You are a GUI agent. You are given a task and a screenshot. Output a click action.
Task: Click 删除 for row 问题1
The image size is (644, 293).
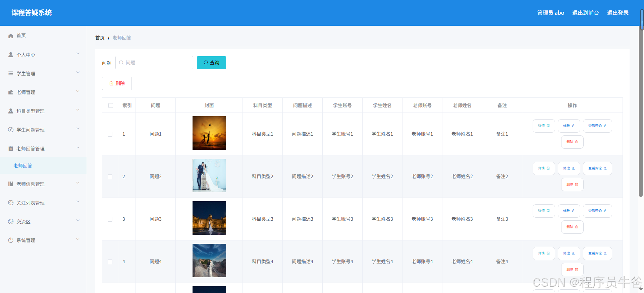pos(572,142)
